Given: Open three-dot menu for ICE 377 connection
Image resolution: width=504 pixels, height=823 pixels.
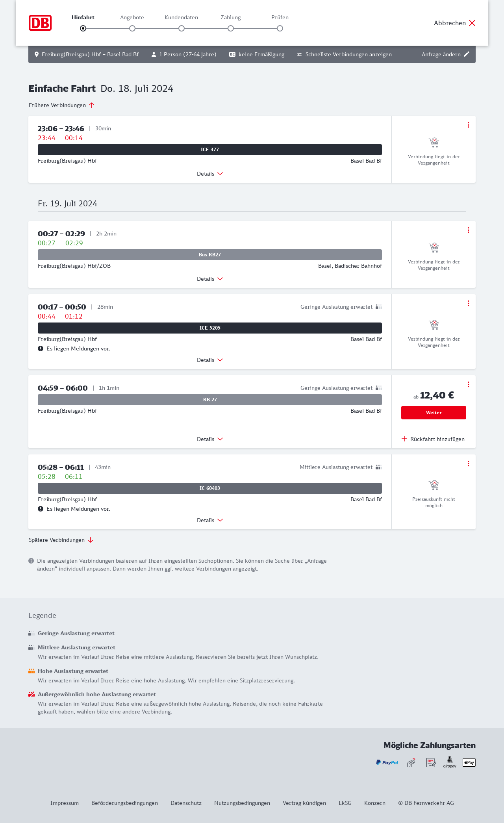Looking at the screenshot, I should point(468,125).
